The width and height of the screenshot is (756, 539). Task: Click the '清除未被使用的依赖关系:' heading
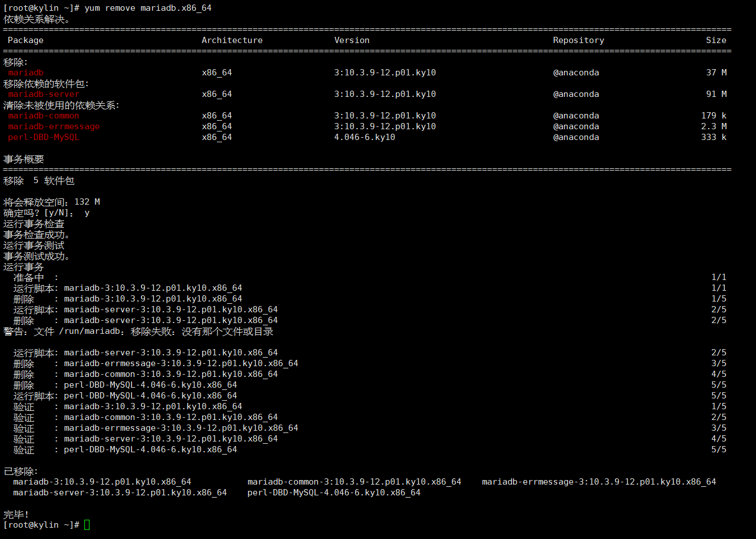pyautogui.click(x=62, y=105)
